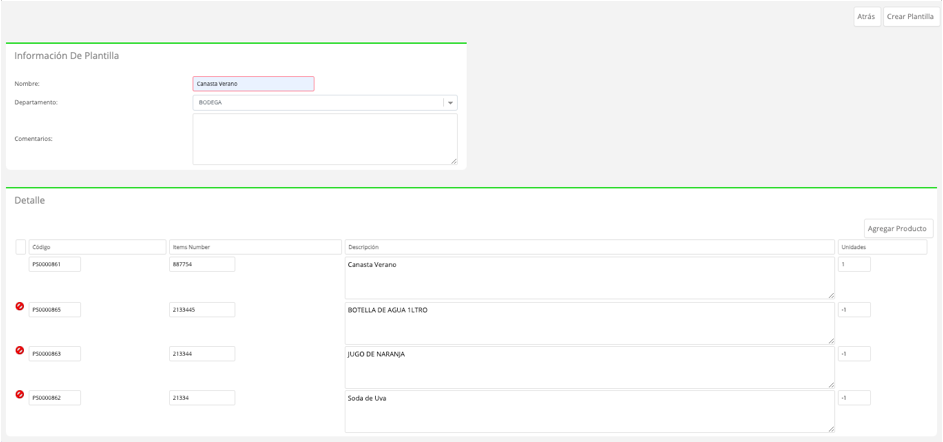Click the Detalle section heading
The width and height of the screenshot is (943, 442).
(29, 201)
